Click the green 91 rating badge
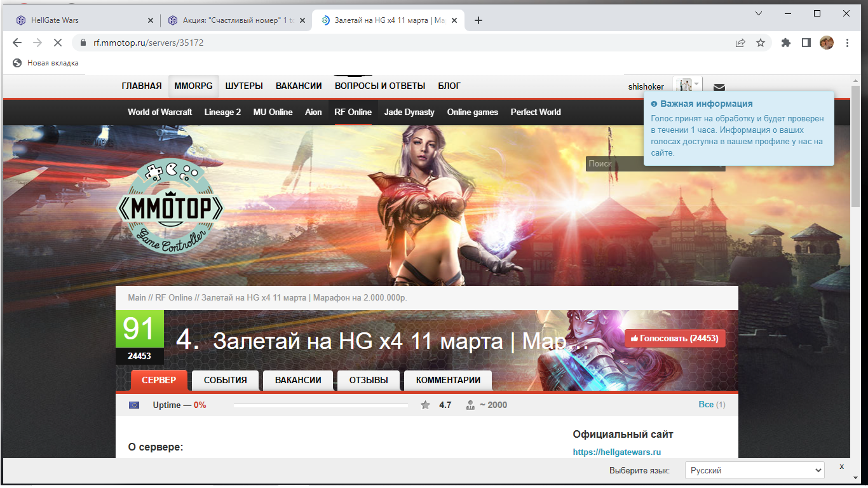This screenshot has width=868, height=488. coord(140,329)
